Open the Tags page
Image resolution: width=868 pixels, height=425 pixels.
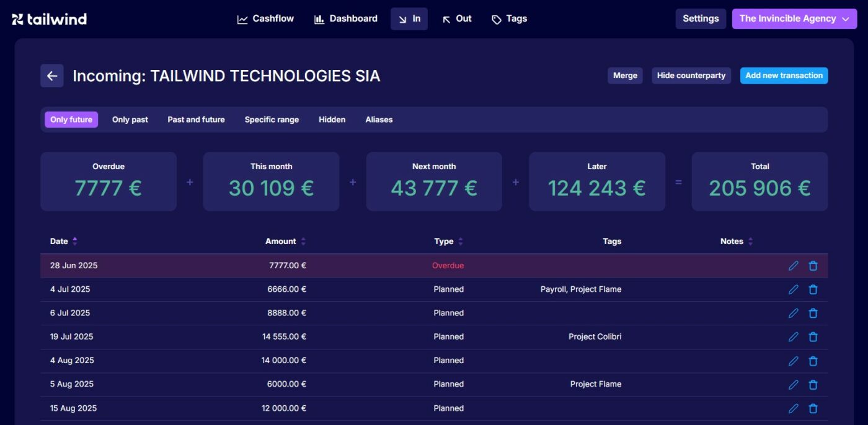[x=509, y=19]
